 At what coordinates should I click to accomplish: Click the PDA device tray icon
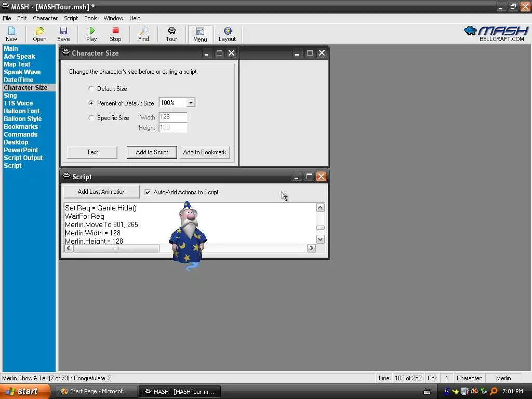click(465, 391)
